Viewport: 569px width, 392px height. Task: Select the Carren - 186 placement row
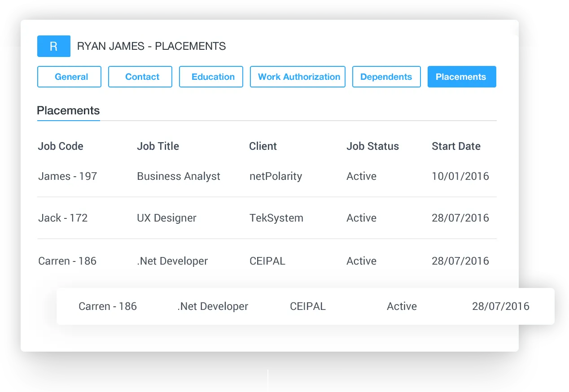pos(67,261)
